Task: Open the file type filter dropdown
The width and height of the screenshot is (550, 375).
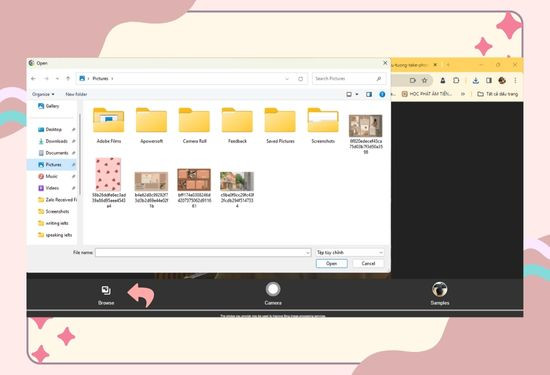Action: (x=349, y=252)
